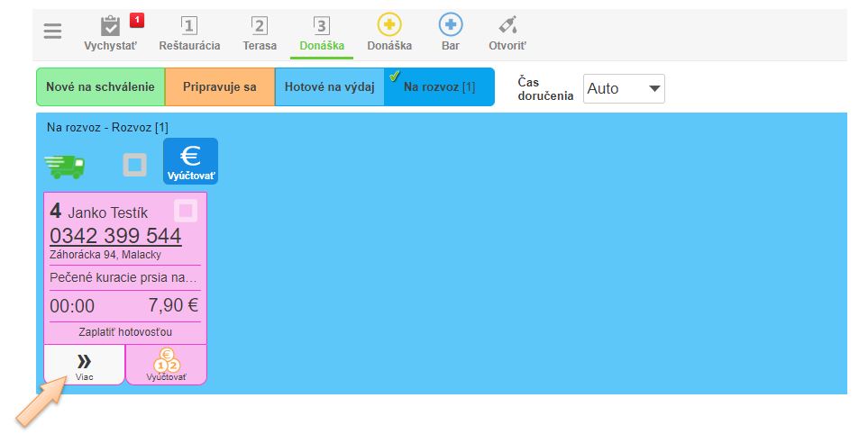Toggle select-all checkbox next to truck
Screen dimensions: 868x443
[134, 165]
